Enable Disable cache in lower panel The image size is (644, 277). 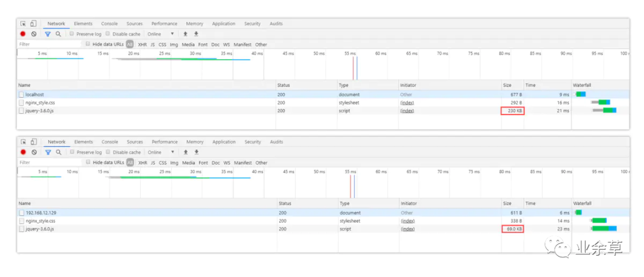(109, 152)
